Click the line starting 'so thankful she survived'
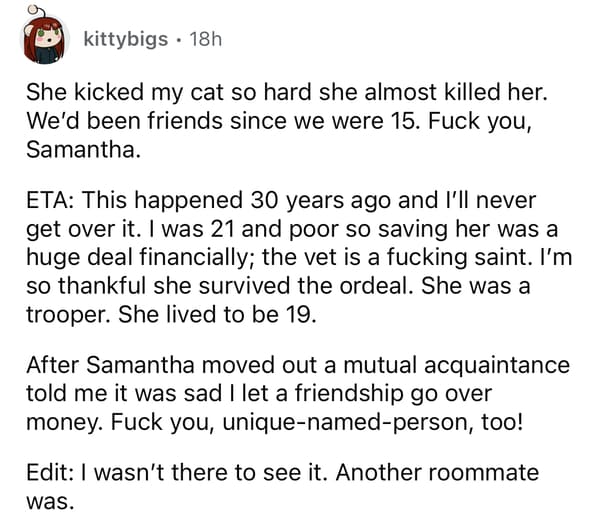 coord(278,286)
